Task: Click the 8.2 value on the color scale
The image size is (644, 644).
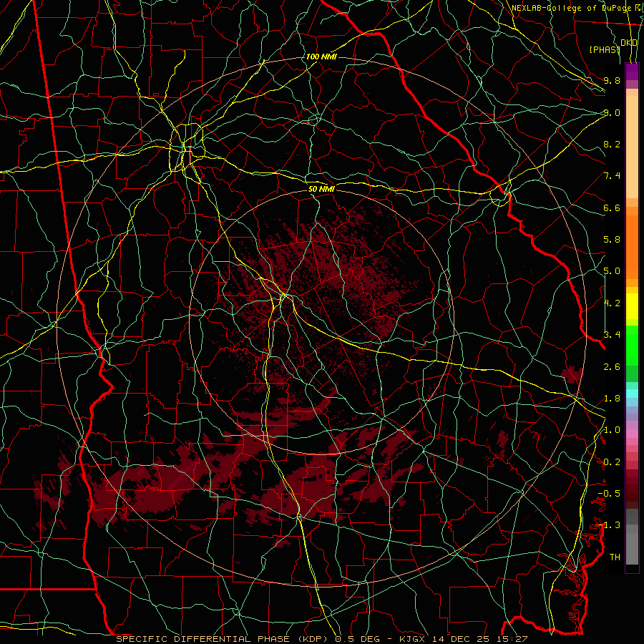Action: pos(612,144)
